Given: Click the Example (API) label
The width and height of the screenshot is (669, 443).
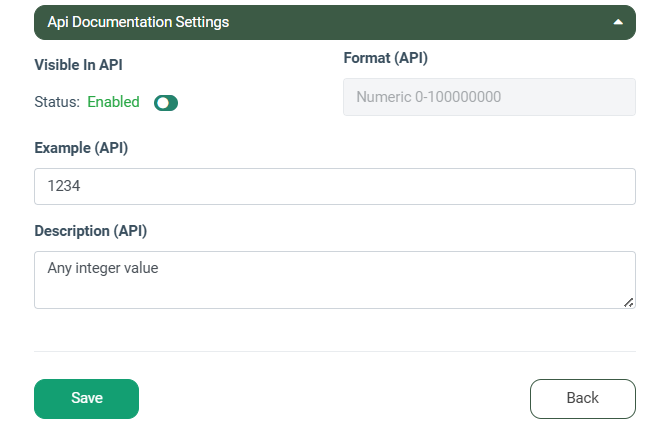Looking at the screenshot, I should tap(81, 148).
